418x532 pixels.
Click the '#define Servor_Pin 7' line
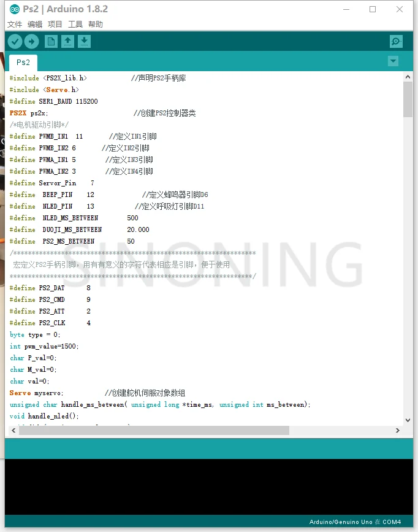coord(52,183)
